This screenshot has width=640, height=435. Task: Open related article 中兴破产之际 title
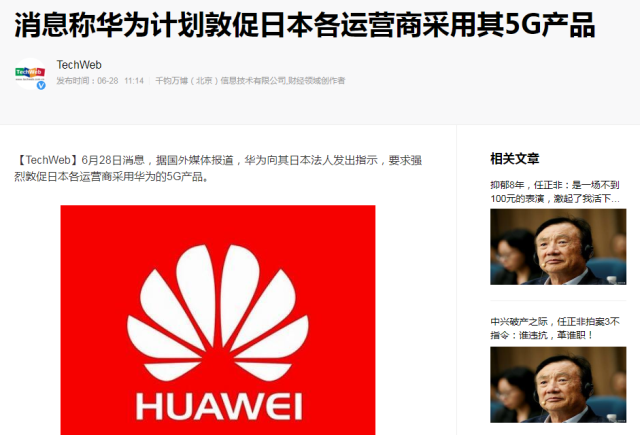(555, 328)
